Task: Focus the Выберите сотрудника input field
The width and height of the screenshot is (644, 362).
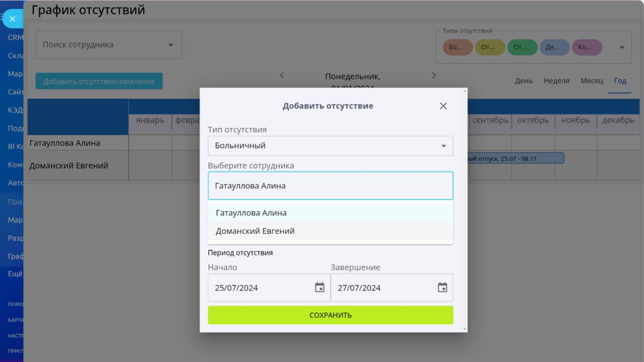Action: (x=331, y=186)
